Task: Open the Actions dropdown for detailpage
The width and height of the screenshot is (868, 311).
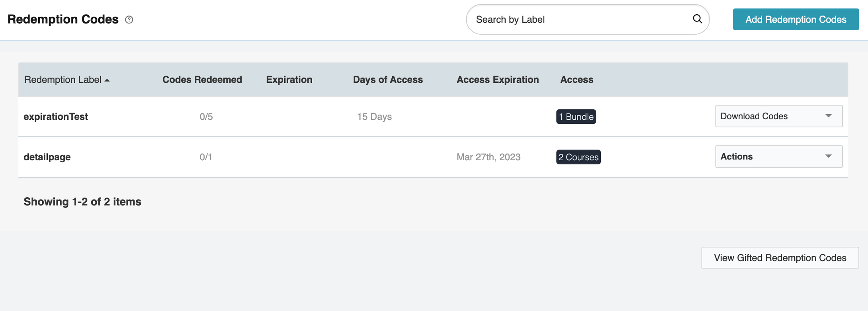Action: point(779,157)
